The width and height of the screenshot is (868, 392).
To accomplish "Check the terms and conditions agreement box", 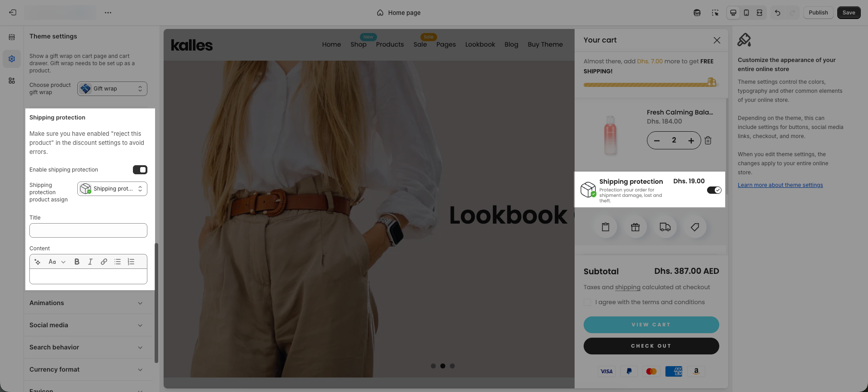I will 587,302.
